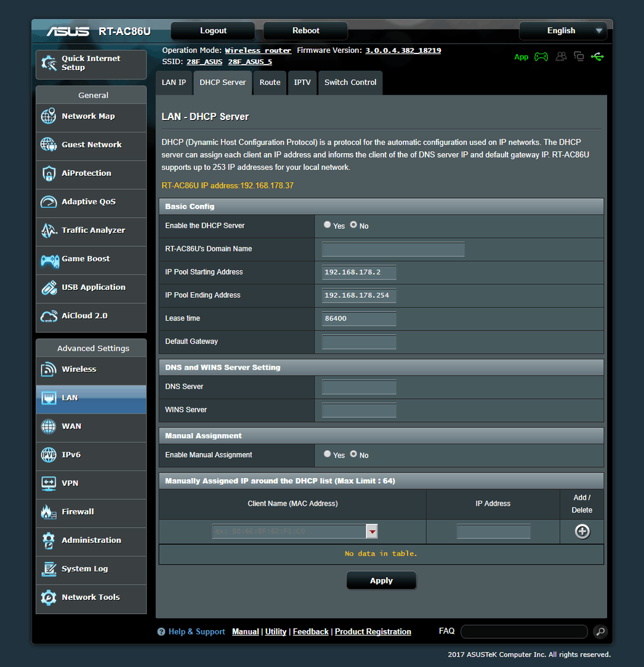644x667 pixels.
Task: Click the FAQ search input field
Action: tap(525, 632)
